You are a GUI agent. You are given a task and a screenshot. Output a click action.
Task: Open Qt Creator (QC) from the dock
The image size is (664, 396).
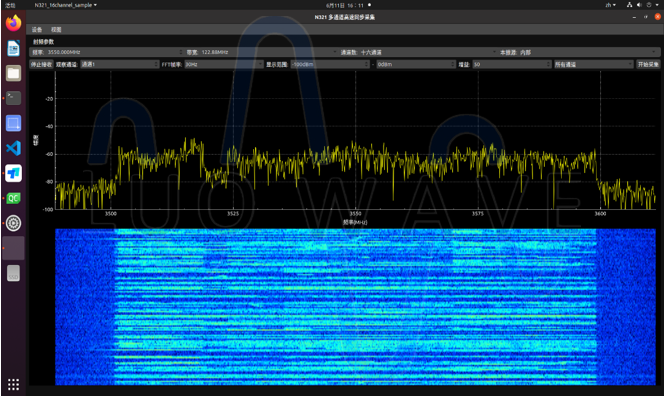14,198
